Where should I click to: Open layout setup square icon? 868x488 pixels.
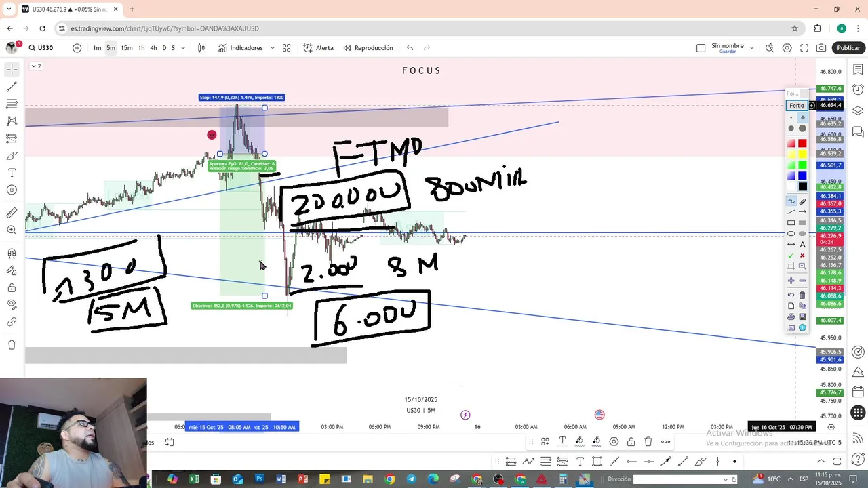tap(701, 48)
